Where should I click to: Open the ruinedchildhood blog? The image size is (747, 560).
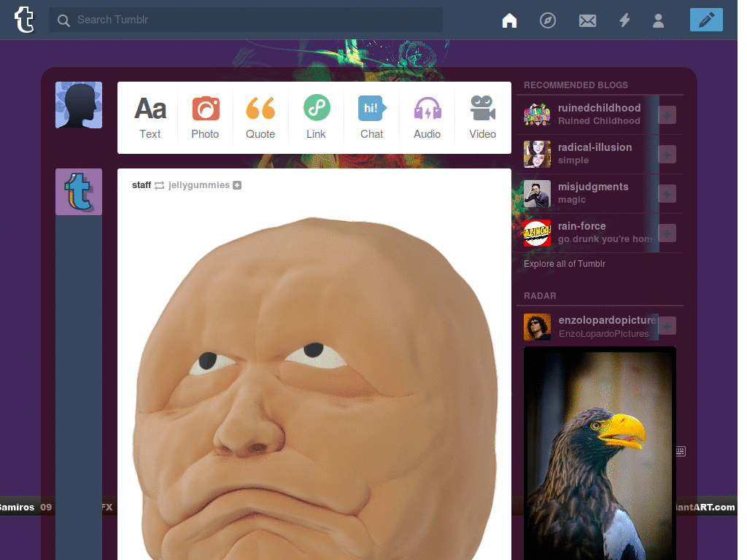599,108
